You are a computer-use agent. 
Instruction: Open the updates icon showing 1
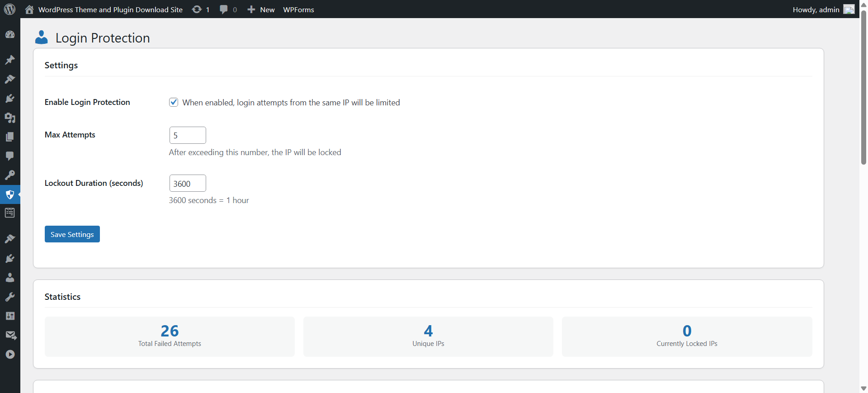[201, 9]
